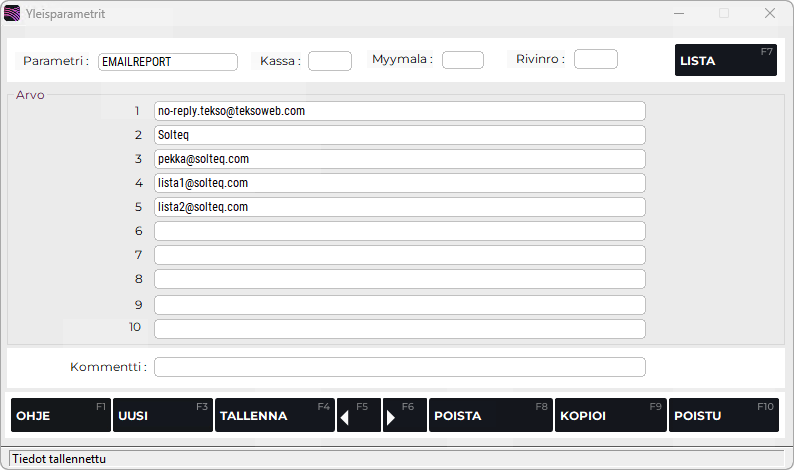Click value field 5 with lista2@solteq.com
This screenshot has height=470, width=794.
click(x=400, y=207)
